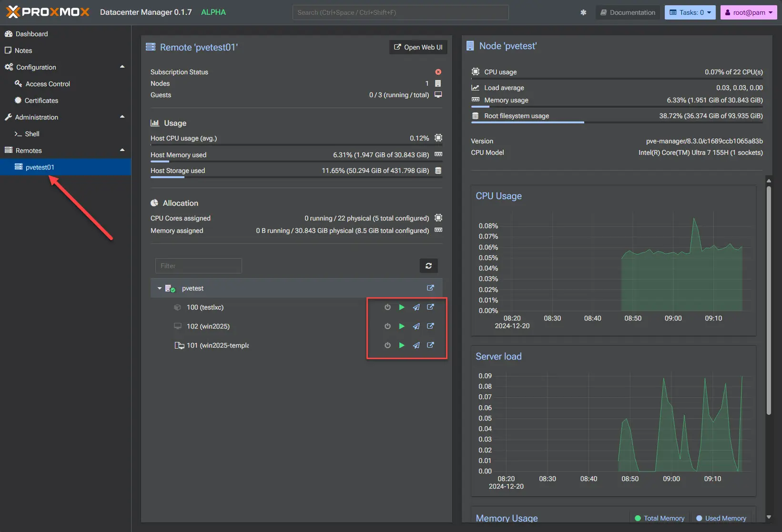Click the nodes icon next to Nodes count
The width and height of the screenshot is (782, 532).
[438, 83]
